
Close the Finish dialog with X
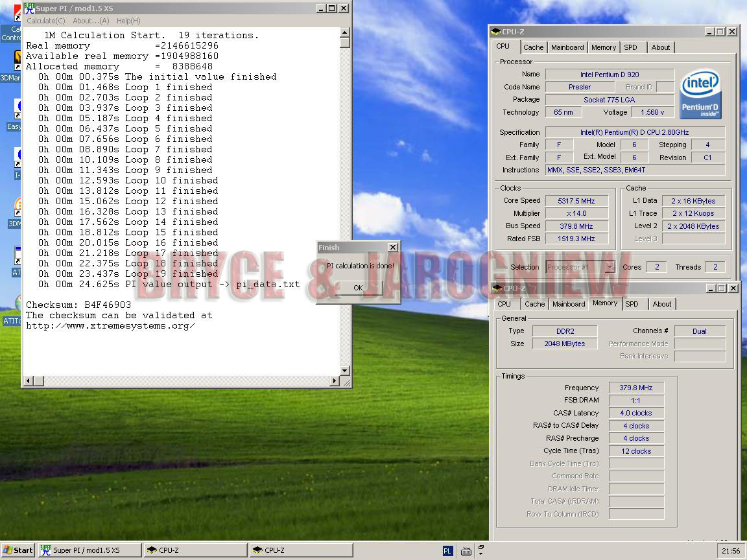click(x=392, y=247)
